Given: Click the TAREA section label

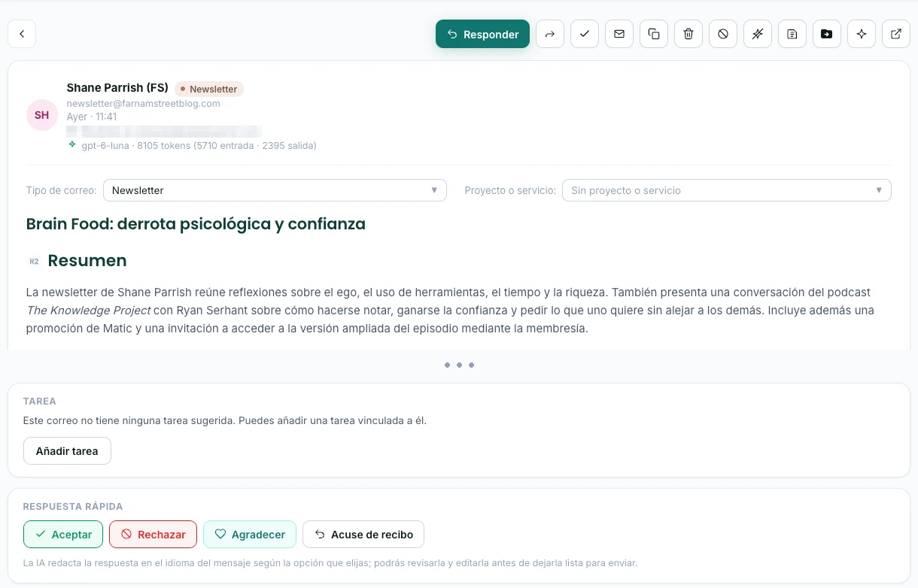Looking at the screenshot, I should pyautogui.click(x=40, y=402).
